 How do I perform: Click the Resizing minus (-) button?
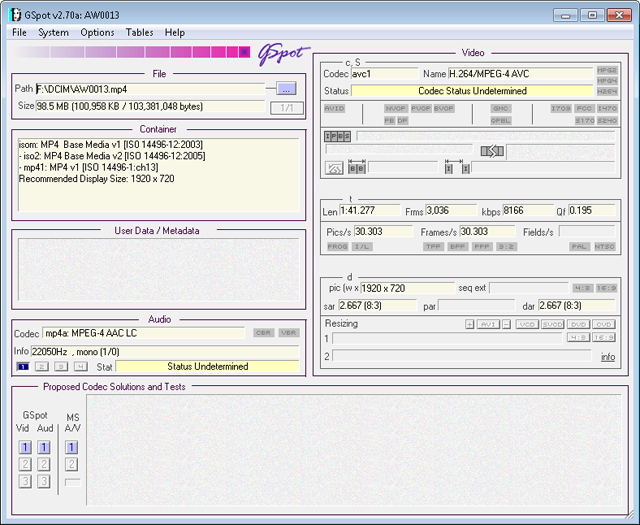[506, 325]
